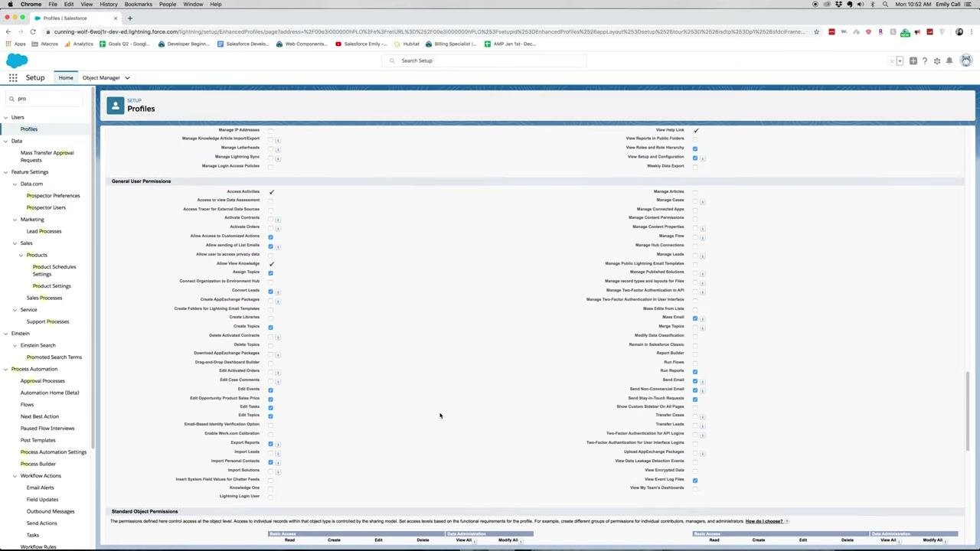Open the Global Actions plus icon

click(913, 61)
